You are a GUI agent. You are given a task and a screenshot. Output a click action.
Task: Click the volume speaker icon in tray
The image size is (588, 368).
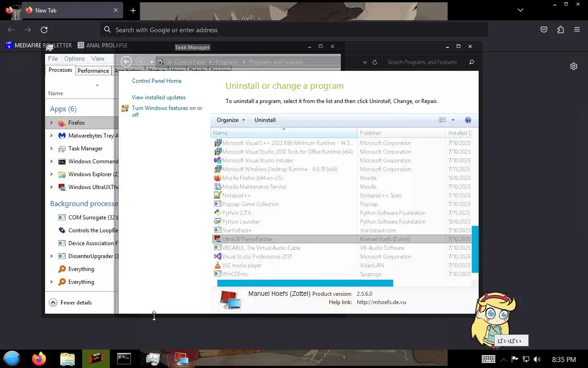(x=537, y=359)
